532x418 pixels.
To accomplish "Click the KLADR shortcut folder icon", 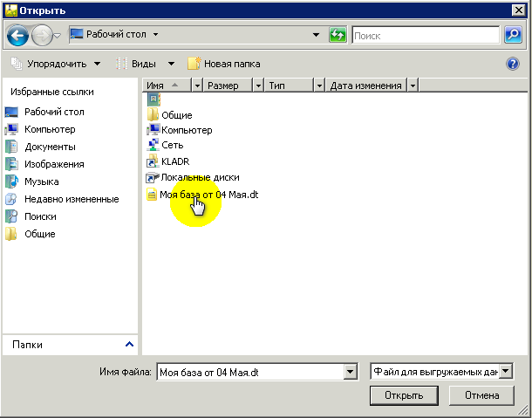I will tap(153, 161).
